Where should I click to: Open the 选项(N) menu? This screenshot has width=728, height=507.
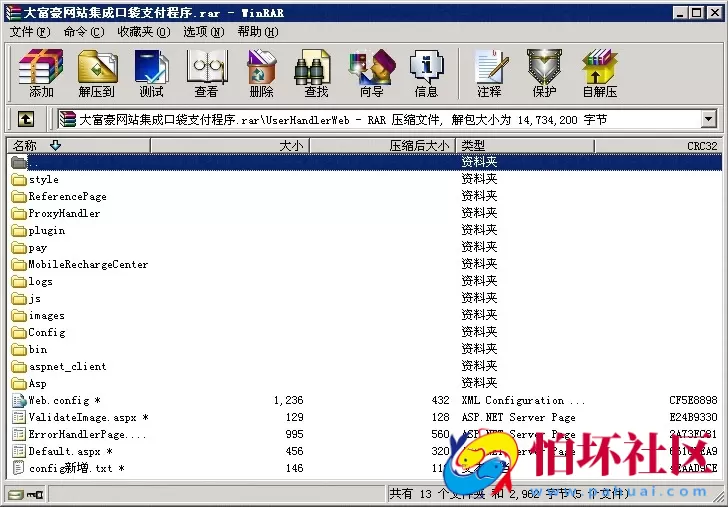203,32
